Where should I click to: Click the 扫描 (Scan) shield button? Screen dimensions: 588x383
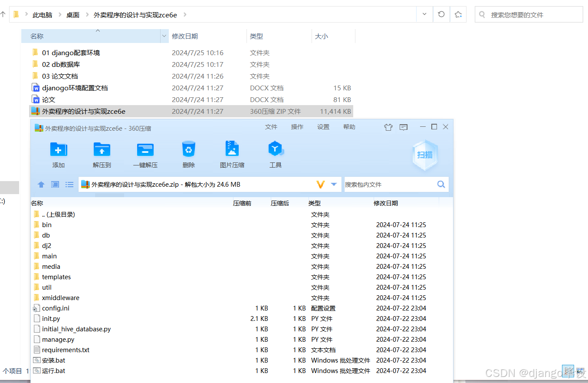[425, 155]
